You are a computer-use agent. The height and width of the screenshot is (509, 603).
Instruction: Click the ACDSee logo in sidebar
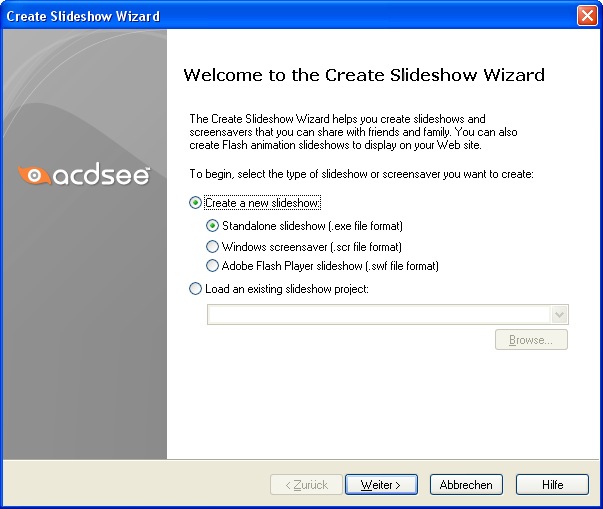click(x=84, y=175)
